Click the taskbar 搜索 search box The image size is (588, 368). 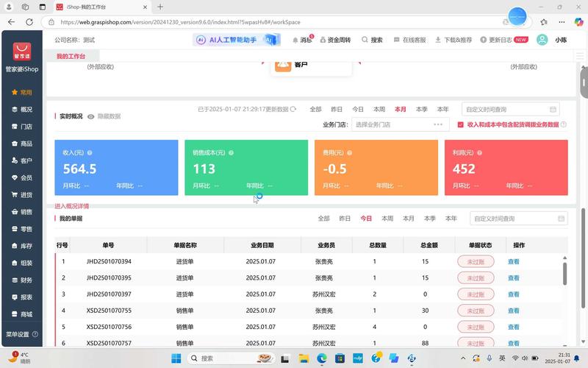point(232,358)
